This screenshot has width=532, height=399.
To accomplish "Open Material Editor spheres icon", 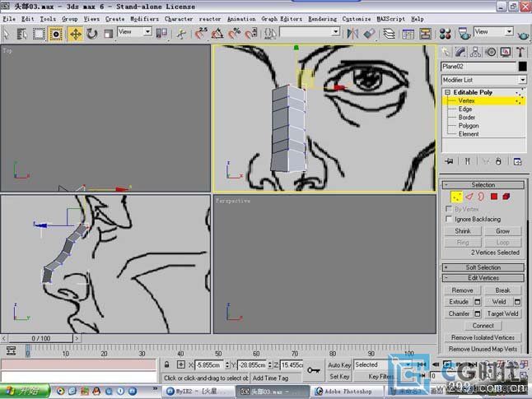I will pos(445,34).
